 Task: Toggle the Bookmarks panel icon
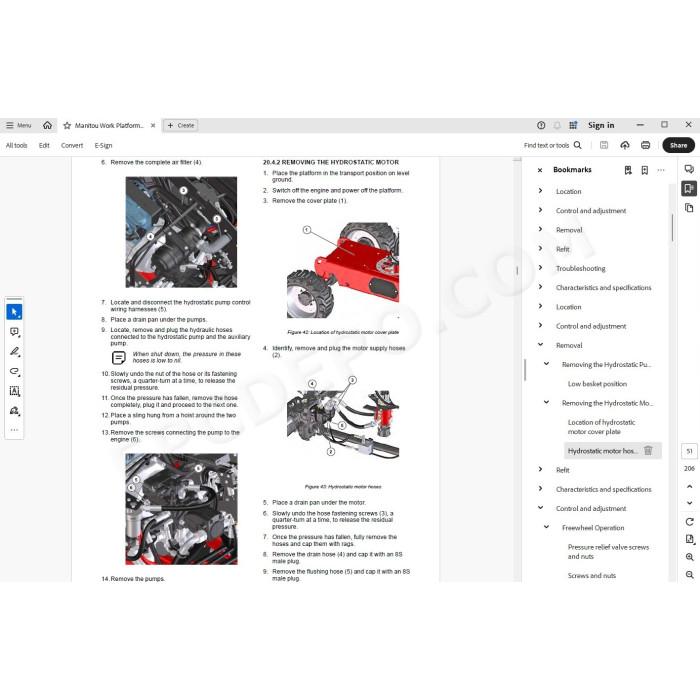[x=689, y=188]
